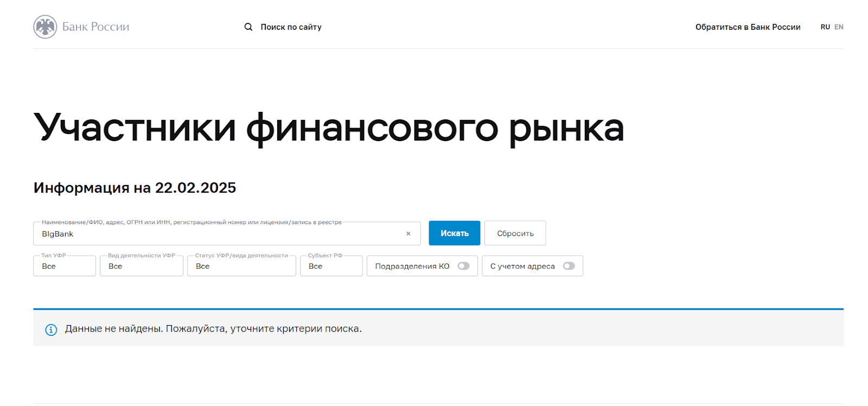Click the info icon in the no-data notice

click(51, 329)
